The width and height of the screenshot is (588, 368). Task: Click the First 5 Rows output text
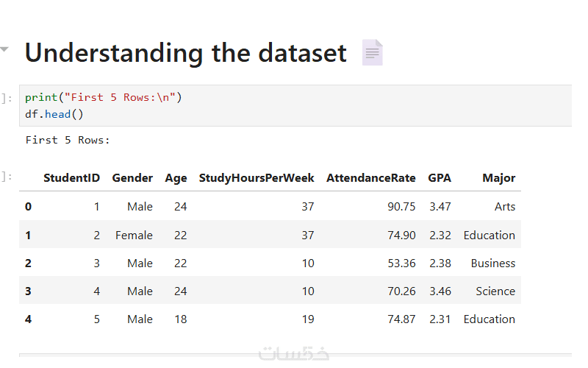[68, 140]
